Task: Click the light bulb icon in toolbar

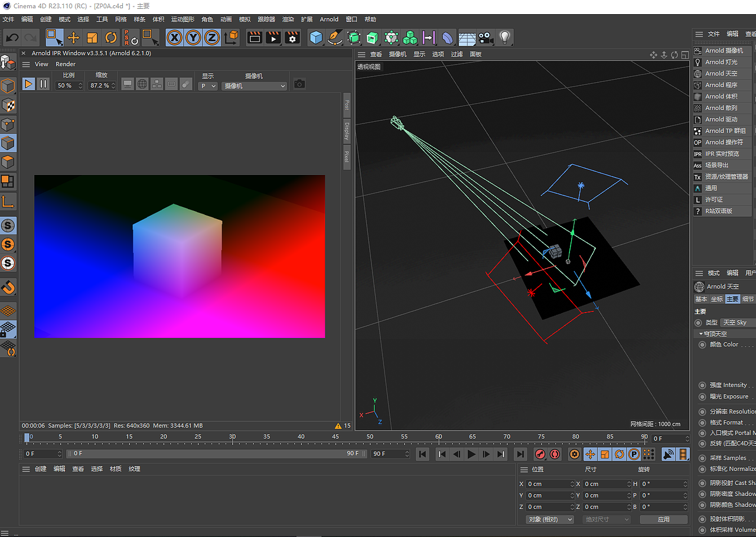Action: click(x=504, y=38)
